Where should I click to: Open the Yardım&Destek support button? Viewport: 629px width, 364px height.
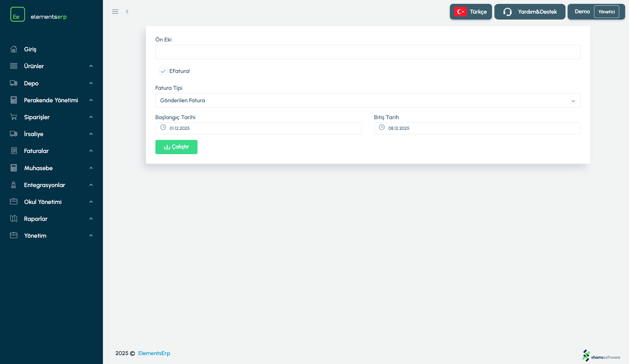(x=530, y=12)
